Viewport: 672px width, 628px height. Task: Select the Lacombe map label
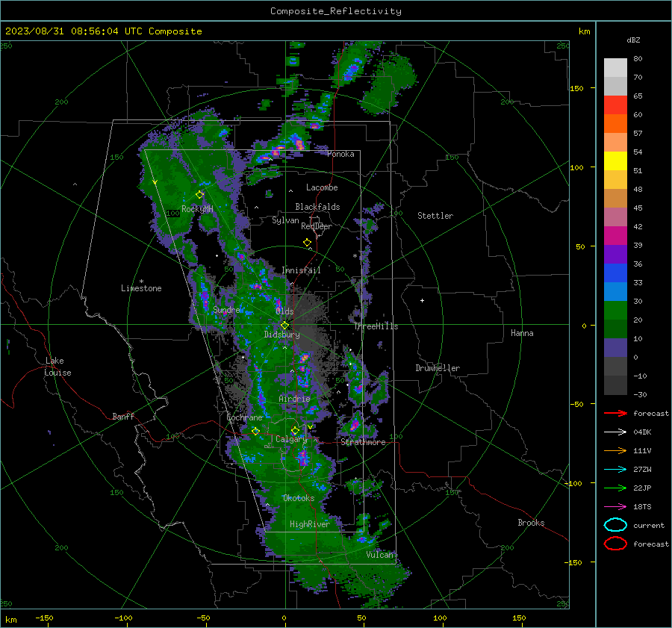tap(322, 187)
